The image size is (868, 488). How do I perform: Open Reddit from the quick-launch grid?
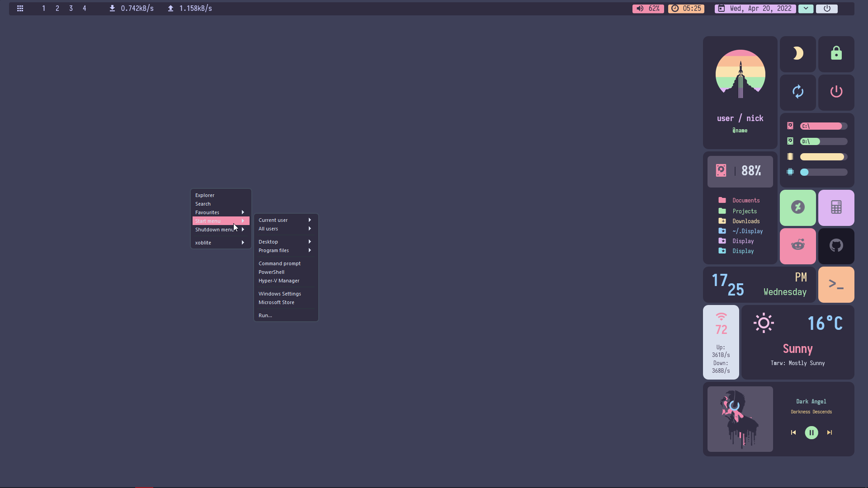pyautogui.click(x=797, y=246)
